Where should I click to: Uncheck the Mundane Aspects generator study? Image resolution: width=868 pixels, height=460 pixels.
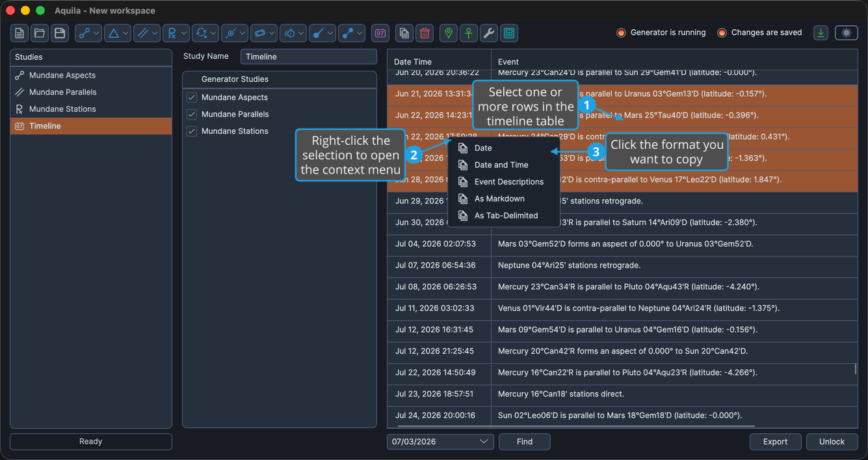[192, 97]
